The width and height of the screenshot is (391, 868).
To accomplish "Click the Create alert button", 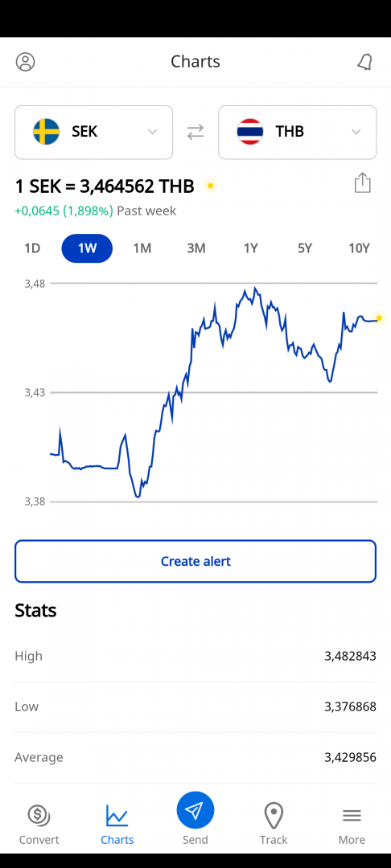I will tap(195, 561).
